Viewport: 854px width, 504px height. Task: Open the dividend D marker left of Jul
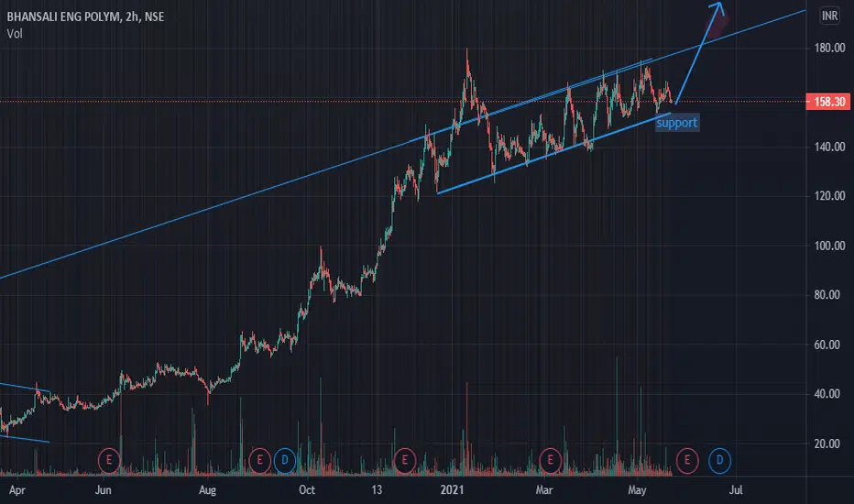(719, 460)
